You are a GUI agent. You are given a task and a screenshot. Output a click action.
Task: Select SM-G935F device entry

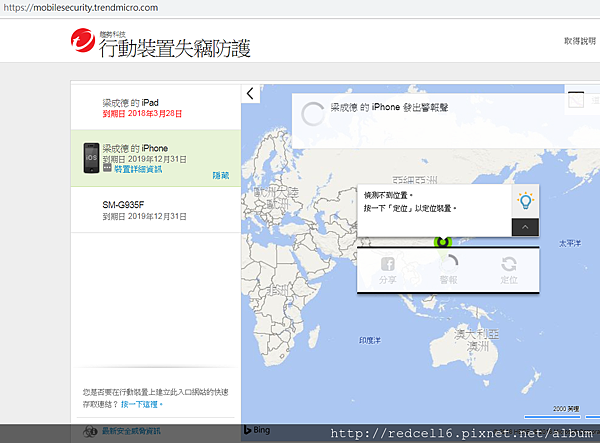tap(155, 210)
